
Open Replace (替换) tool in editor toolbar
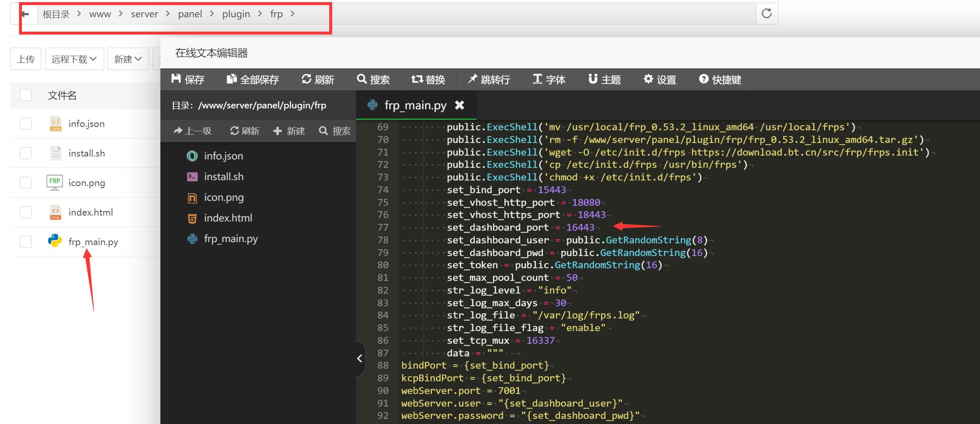428,79
